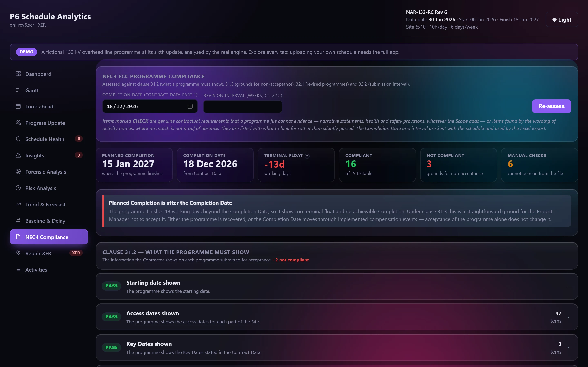Click the Risk Analysis gauge icon
588x367 pixels.
(x=18, y=188)
